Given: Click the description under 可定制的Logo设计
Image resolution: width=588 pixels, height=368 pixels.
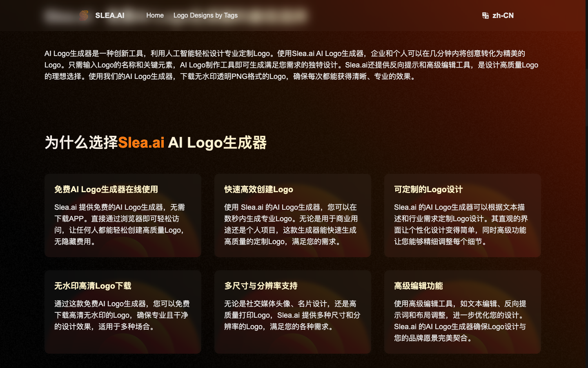Looking at the screenshot, I should pos(461,224).
